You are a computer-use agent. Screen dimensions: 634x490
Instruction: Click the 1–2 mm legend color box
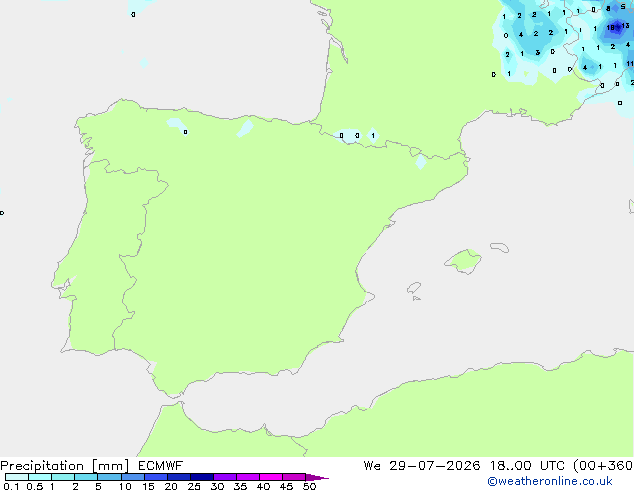pos(63,477)
